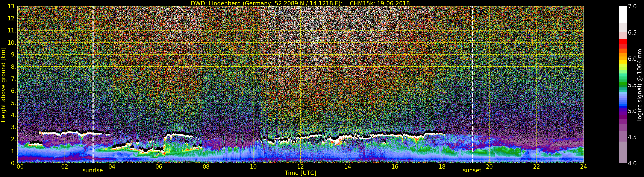644x177 pixels.
Task: Click the white dashed sunset line
Action: pyautogui.click(x=472, y=85)
